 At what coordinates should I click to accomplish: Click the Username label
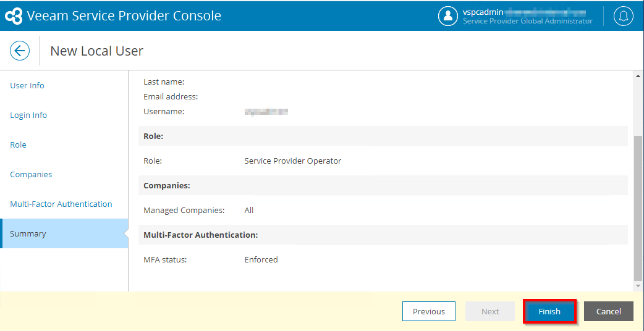[x=164, y=112]
